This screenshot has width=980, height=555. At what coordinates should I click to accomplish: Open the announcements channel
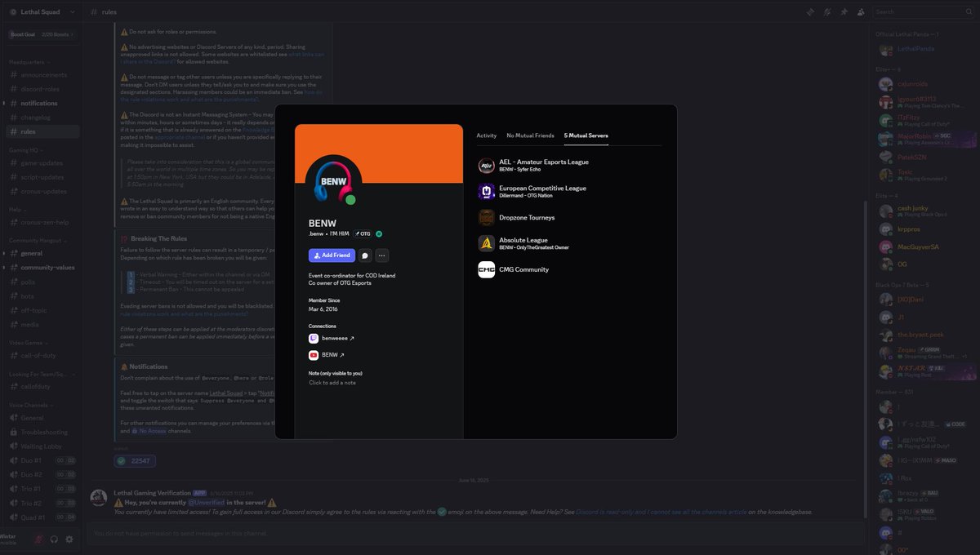coord(43,75)
